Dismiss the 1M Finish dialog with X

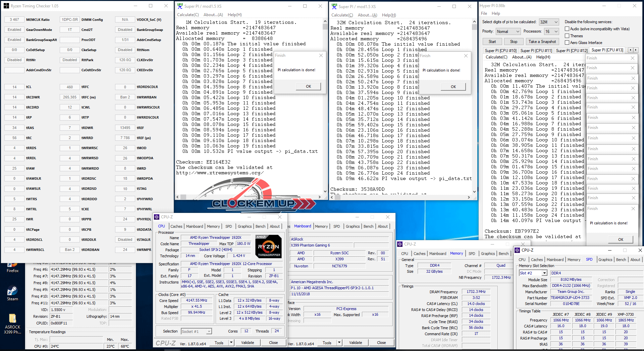(321, 55)
